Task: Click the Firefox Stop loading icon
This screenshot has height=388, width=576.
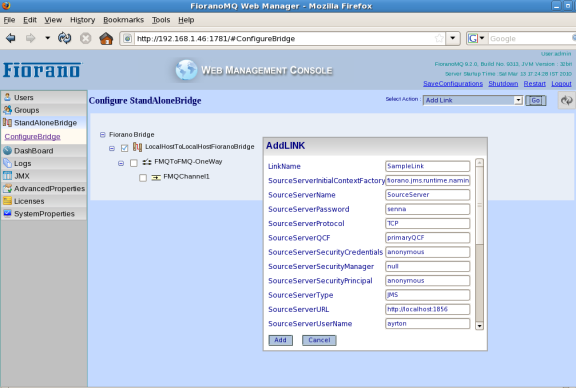Action: click(86, 38)
